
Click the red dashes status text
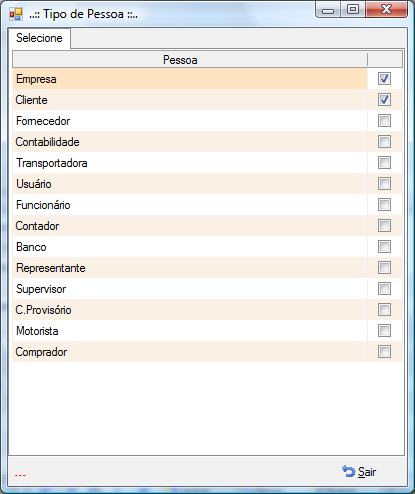(x=20, y=475)
